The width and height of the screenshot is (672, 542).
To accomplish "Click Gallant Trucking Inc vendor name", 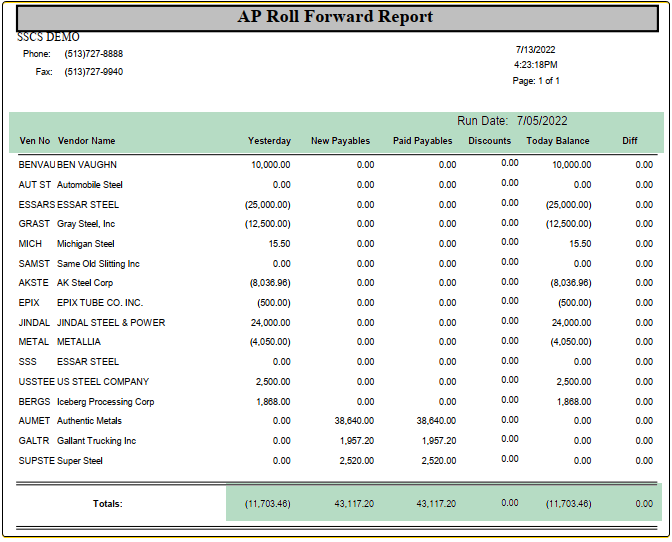I will [x=96, y=441].
